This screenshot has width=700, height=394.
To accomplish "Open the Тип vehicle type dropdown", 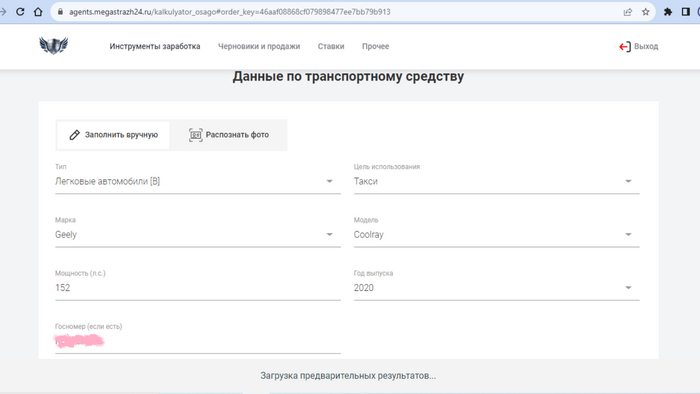I will (x=198, y=181).
